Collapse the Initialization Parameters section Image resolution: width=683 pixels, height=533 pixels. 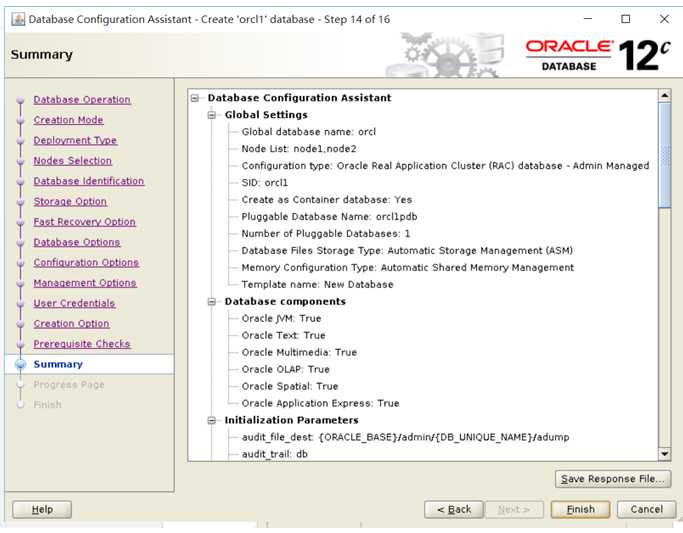coord(212,421)
